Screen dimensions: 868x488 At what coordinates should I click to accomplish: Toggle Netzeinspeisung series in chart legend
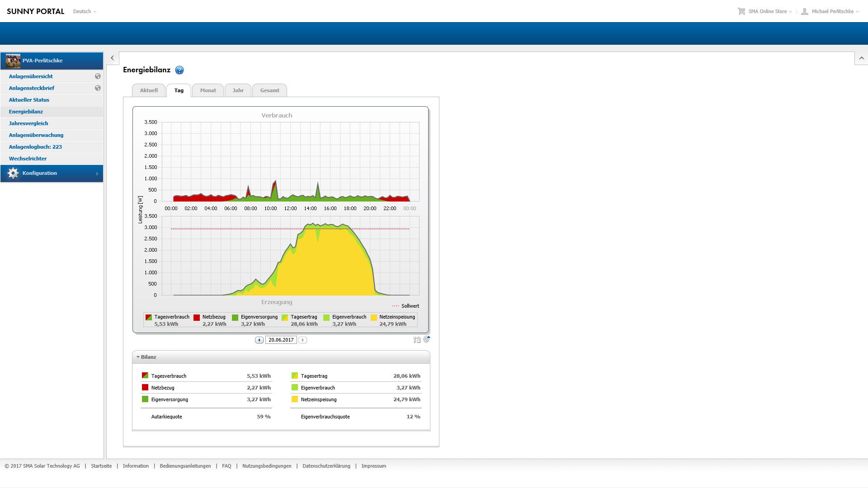[374, 318]
